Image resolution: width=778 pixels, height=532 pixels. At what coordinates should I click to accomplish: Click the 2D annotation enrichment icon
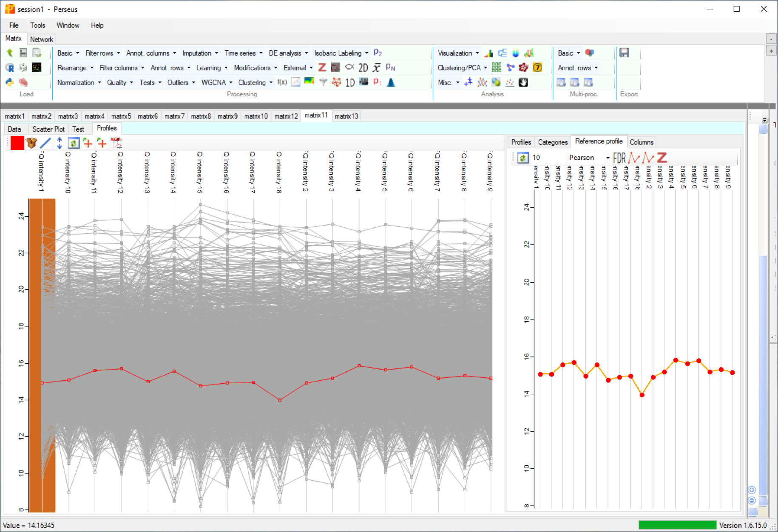pyautogui.click(x=363, y=68)
